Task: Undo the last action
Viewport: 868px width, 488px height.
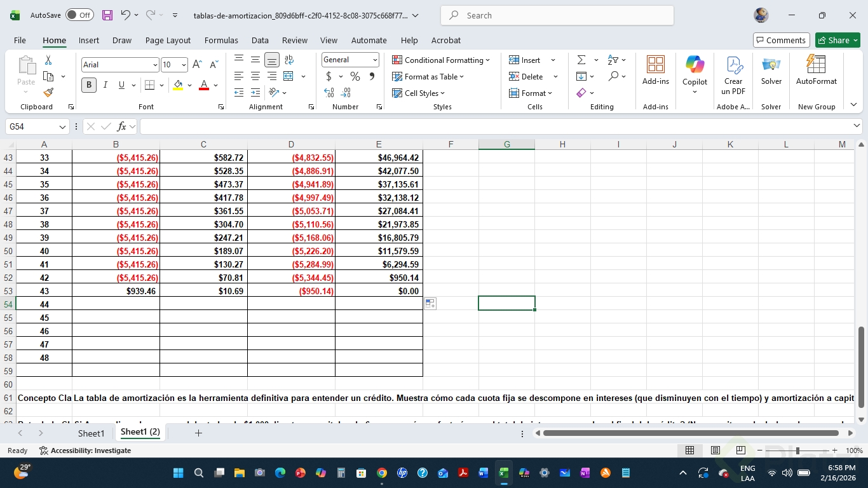Action: coord(125,15)
